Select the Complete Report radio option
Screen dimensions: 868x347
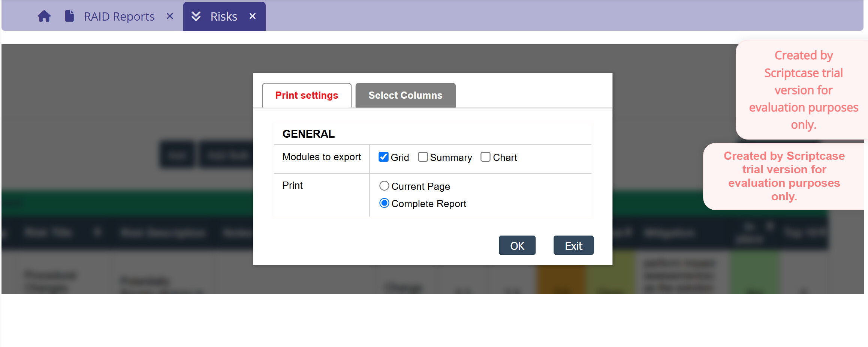pos(384,203)
